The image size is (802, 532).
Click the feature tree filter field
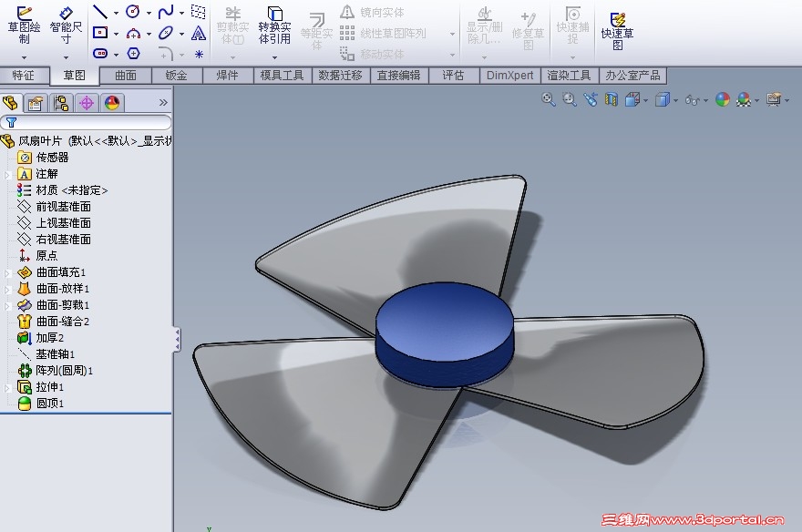point(86,122)
